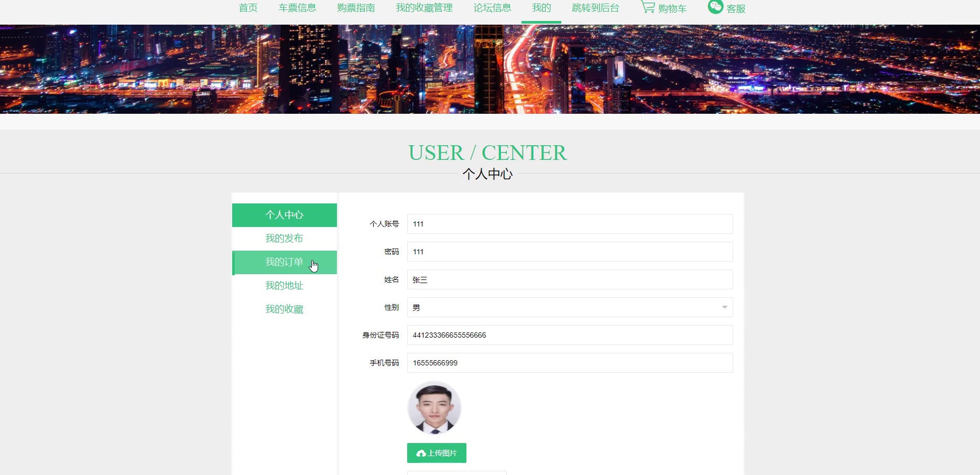Select the 我的 navigation tab
This screenshot has width=980, height=475.
click(x=541, y=8)
